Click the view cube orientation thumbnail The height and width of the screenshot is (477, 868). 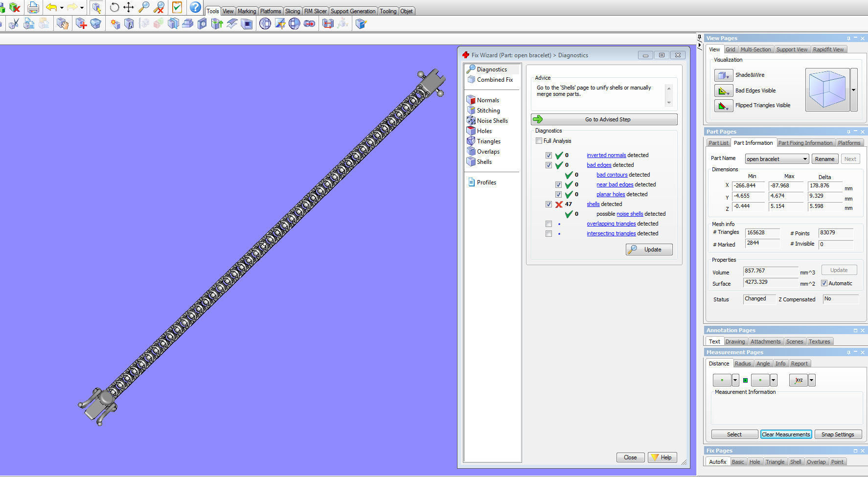point(827,90)
